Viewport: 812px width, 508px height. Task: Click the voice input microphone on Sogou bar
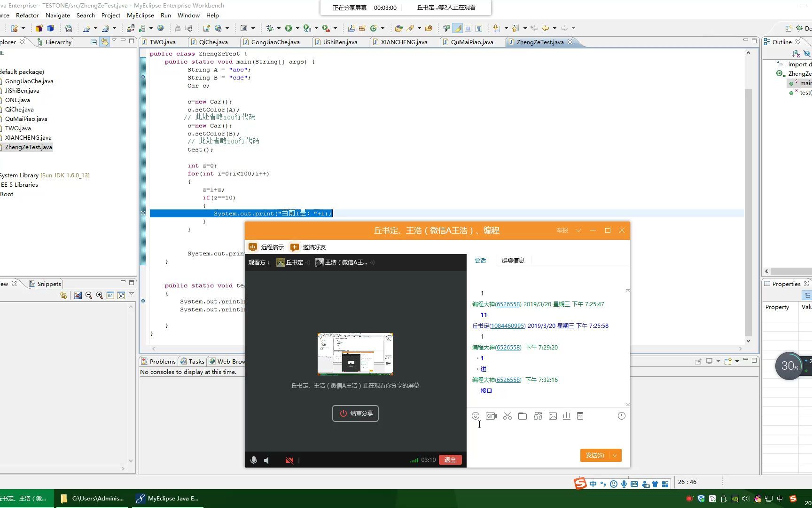pyautogui.click(x=624, y=484)
